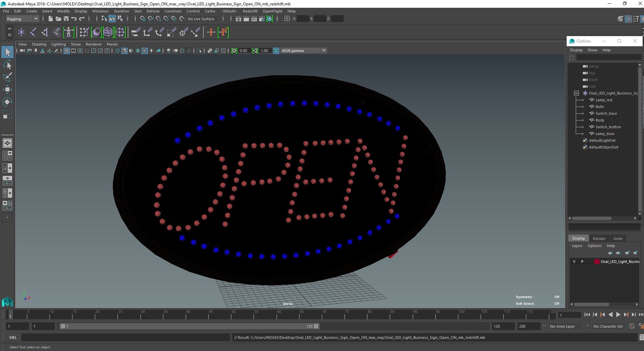644x351 pixels.
Task: Choose the Select tool arrow in Tool Box
Action: 7,52
